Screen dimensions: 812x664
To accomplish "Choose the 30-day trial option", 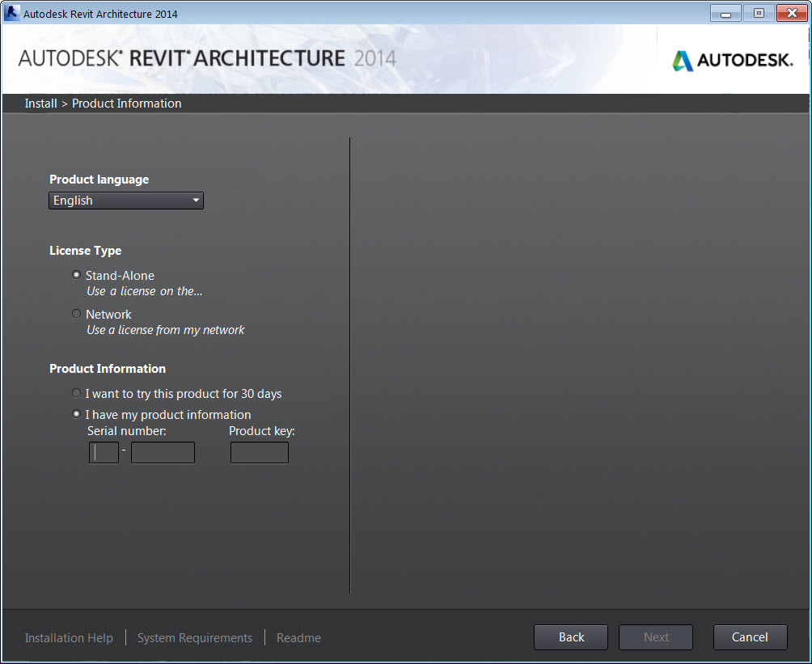I will 76,393.
